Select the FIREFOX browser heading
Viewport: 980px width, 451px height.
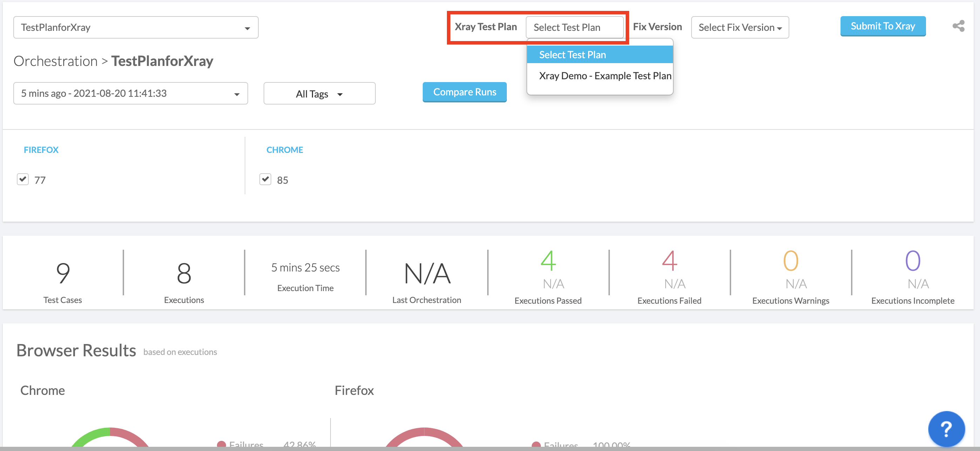(41, 150)
